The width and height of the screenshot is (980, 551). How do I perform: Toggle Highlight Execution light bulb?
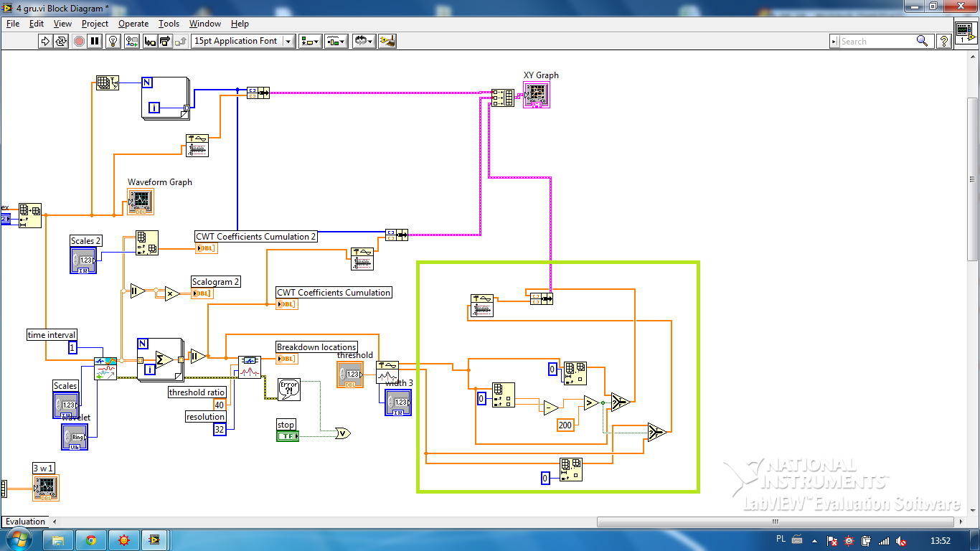(x=113, y=41)
